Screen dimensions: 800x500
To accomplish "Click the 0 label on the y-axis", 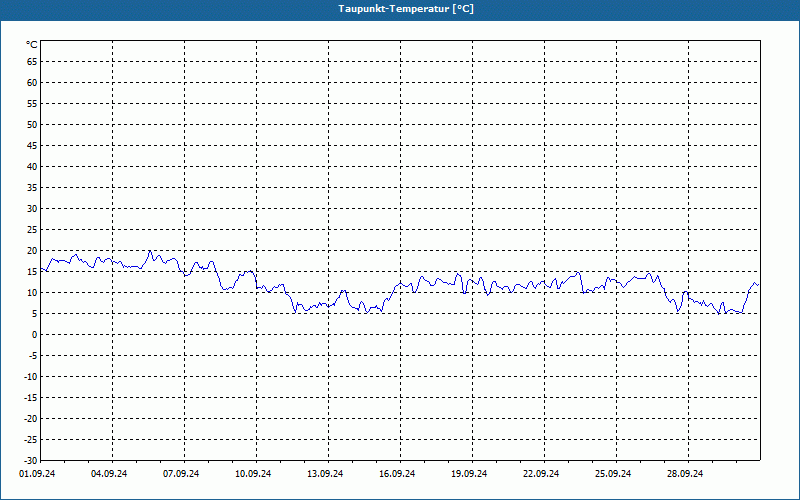I will point(34,335).
